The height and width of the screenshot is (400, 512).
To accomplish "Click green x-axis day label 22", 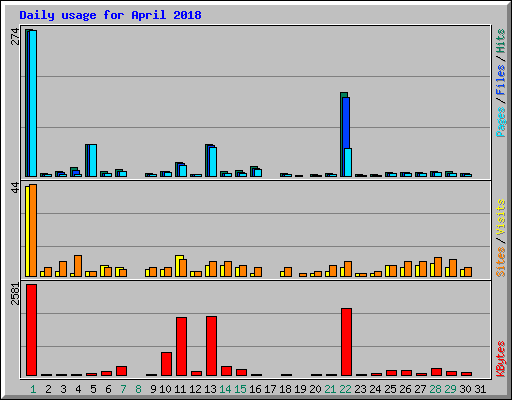I will (x=345, y=389).
